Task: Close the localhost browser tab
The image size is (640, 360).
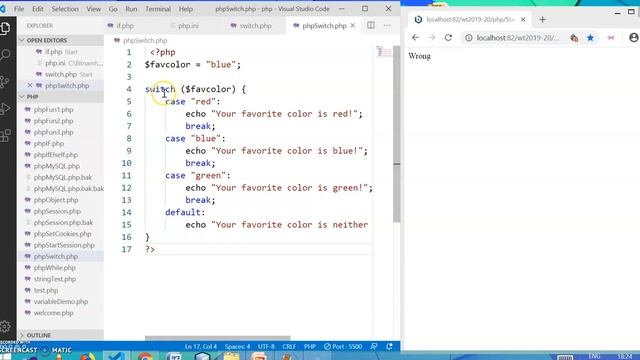Action: 523,19
